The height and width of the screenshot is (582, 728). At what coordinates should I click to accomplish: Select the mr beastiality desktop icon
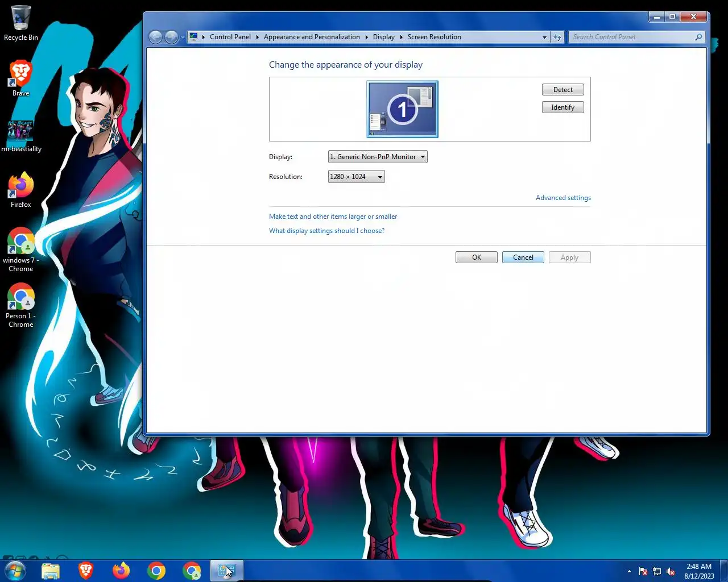point(20,136)
